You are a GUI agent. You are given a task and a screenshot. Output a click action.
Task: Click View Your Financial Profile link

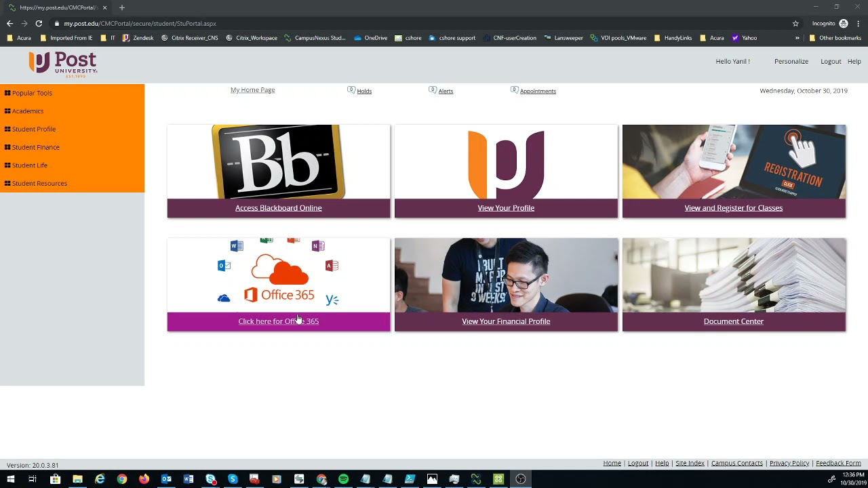coord(506,321)
